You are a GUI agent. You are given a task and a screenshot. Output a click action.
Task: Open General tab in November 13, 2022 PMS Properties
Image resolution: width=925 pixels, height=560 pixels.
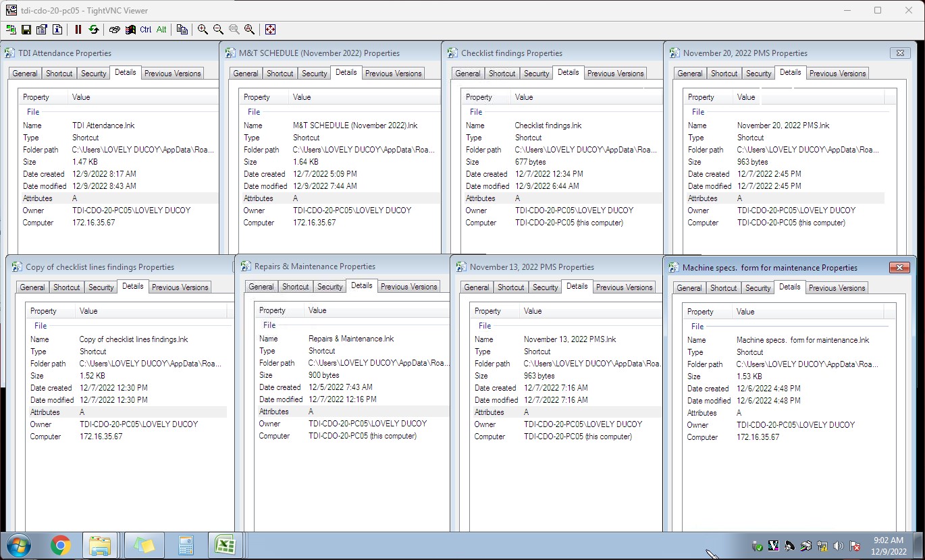pyautogui.click(x=477, y=287)
